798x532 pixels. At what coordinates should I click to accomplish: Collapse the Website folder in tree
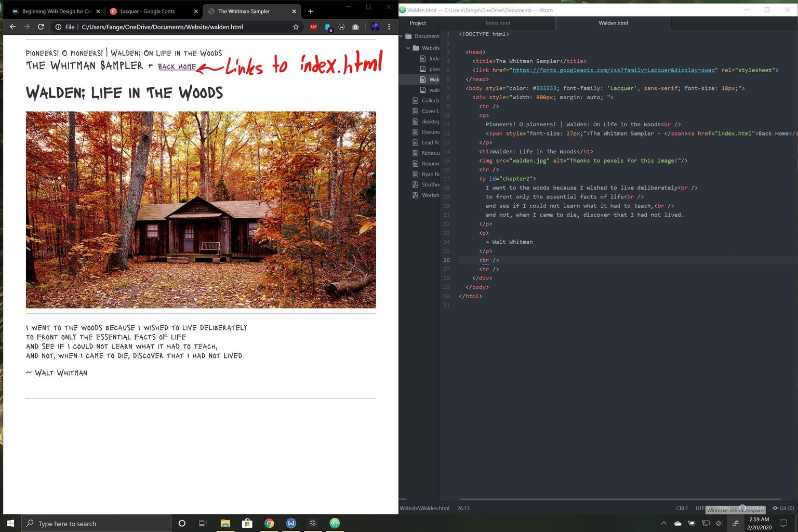[408, 48]
